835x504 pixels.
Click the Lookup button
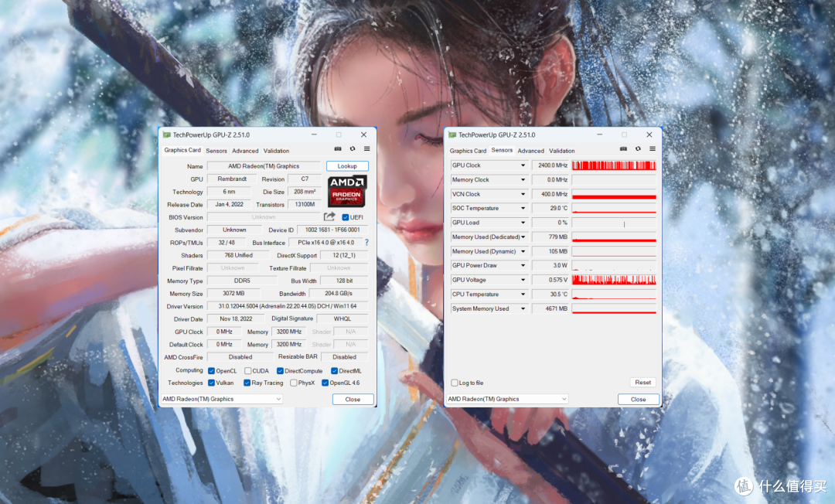click(347, 166)
